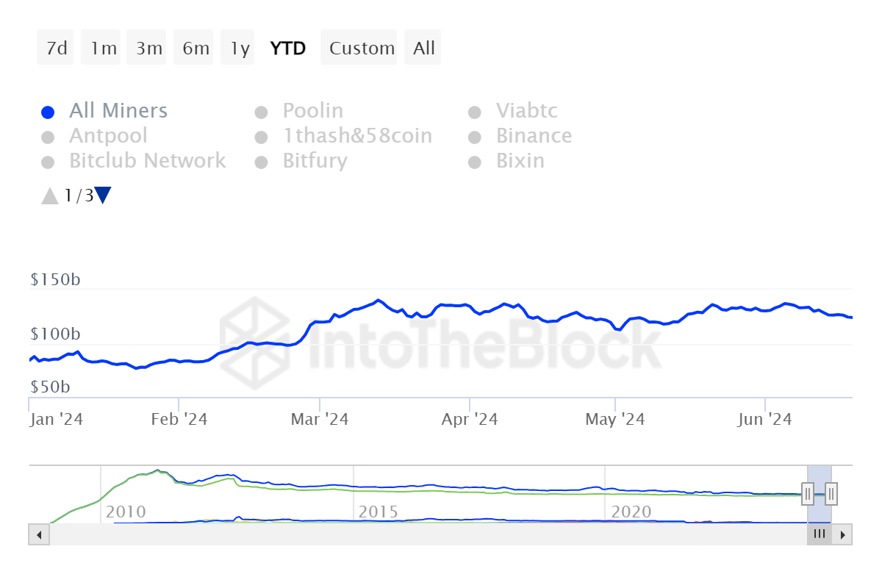Show the Antpool series

108,137
